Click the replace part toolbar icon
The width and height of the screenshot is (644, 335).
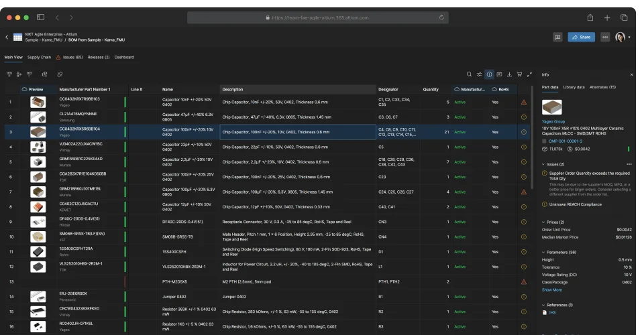coord(45,74)
